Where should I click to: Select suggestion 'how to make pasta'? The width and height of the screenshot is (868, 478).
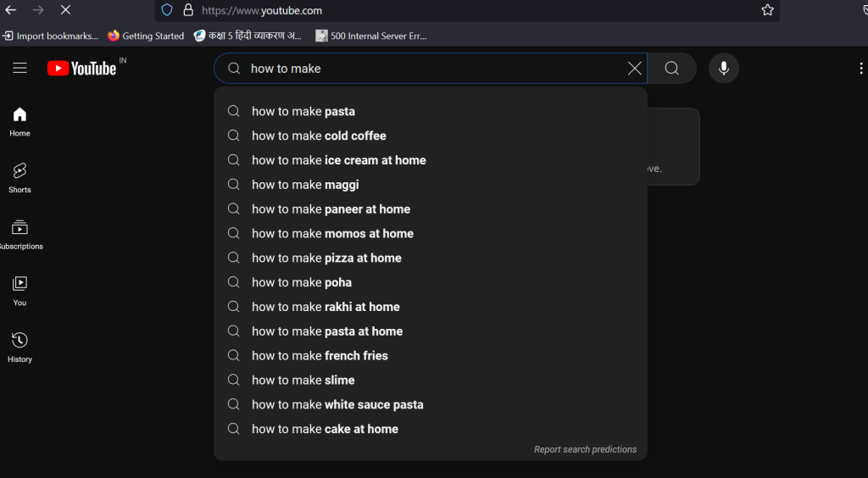click(x=431, y=111)
